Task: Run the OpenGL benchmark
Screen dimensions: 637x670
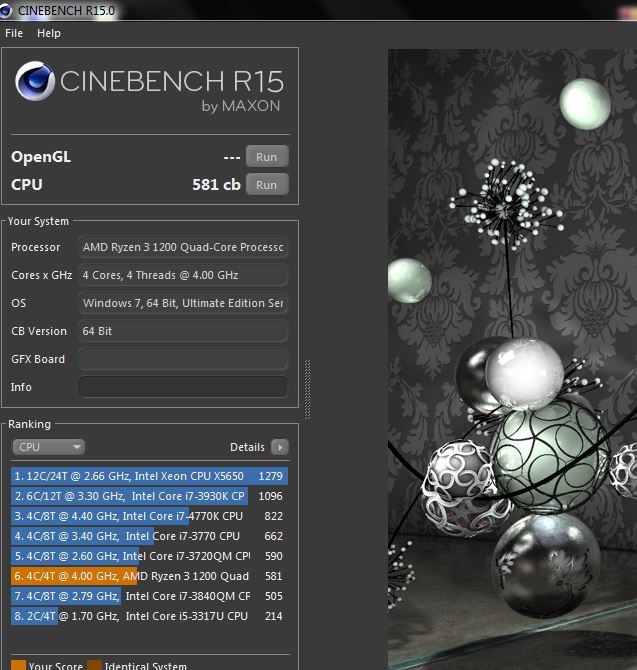Action: (267, 157)
